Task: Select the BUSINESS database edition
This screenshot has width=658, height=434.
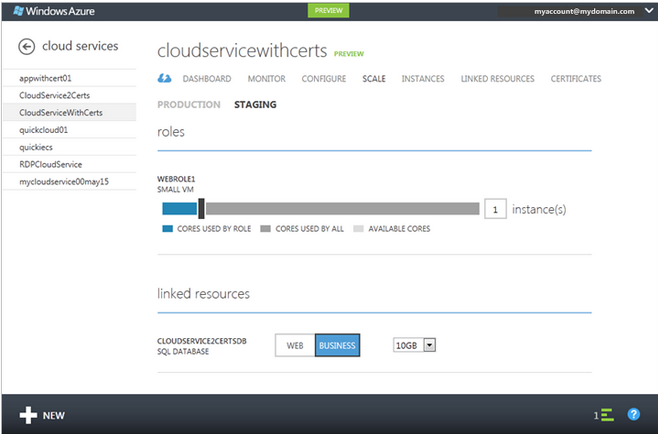Action: click(x=337, y=345)
